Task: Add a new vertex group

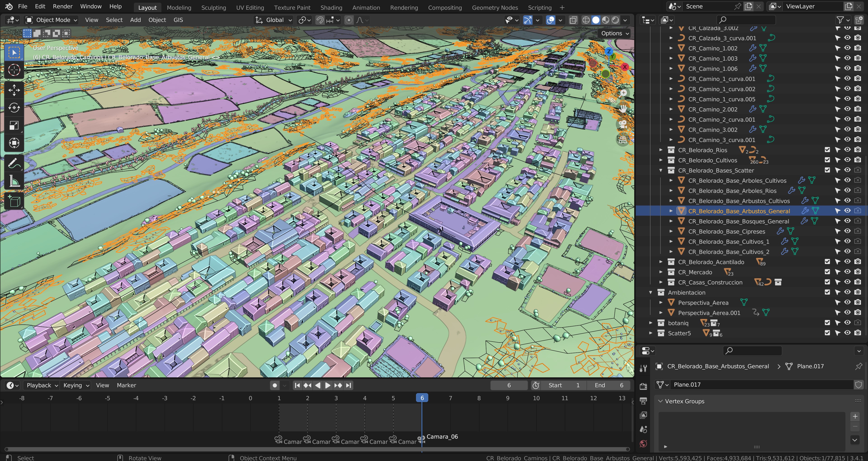Action: [855, 416]
